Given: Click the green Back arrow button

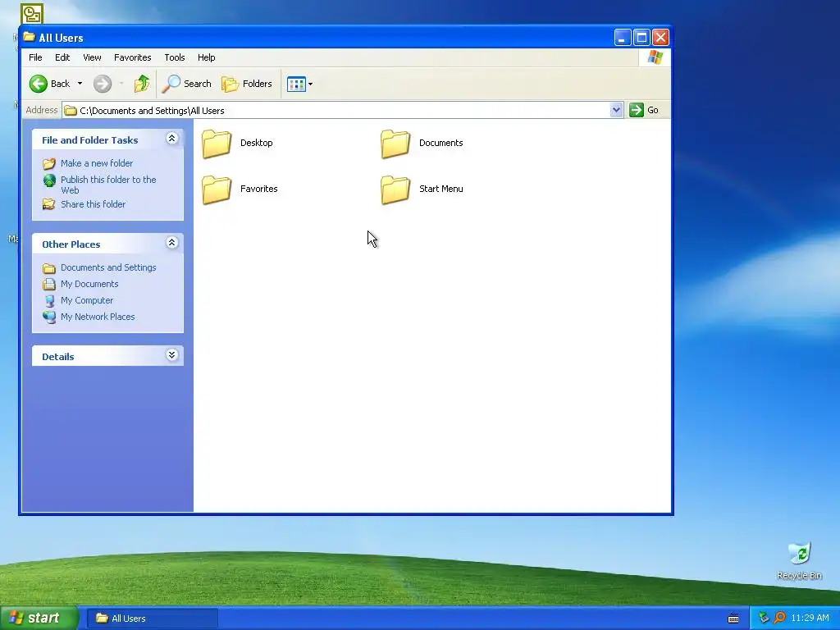Looking at the screenshot, I should pos(39,84).
